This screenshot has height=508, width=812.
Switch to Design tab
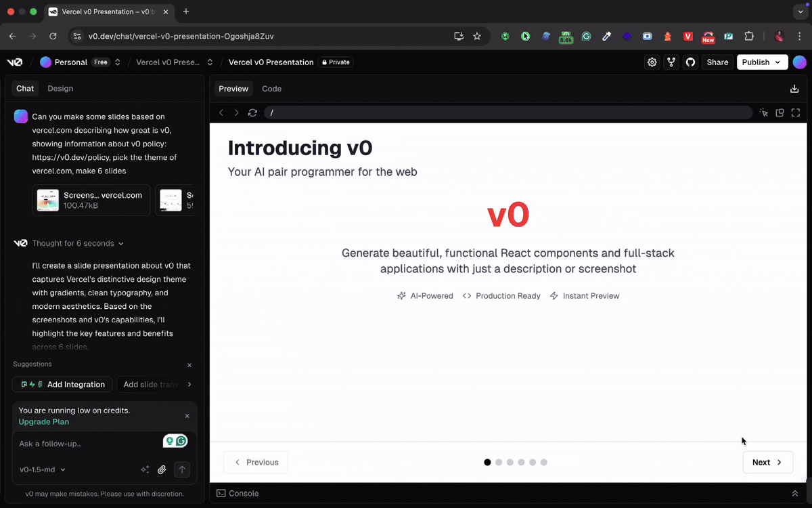tap(60, 89)
